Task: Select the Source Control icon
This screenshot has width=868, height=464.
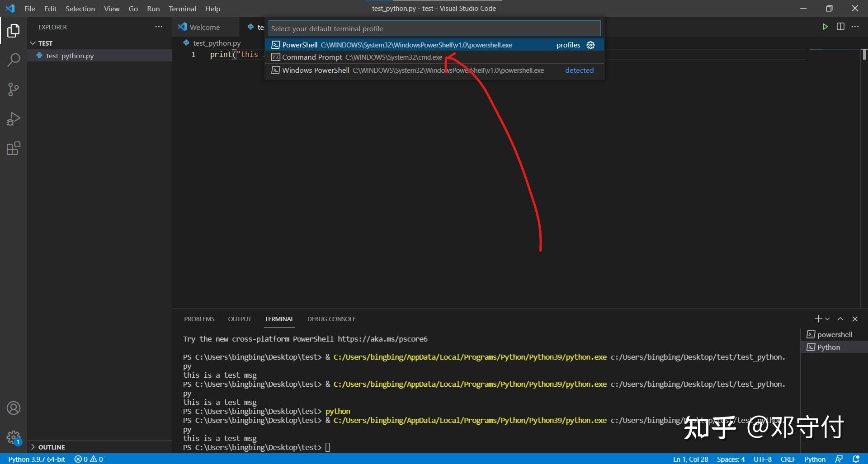Action: 14,89
